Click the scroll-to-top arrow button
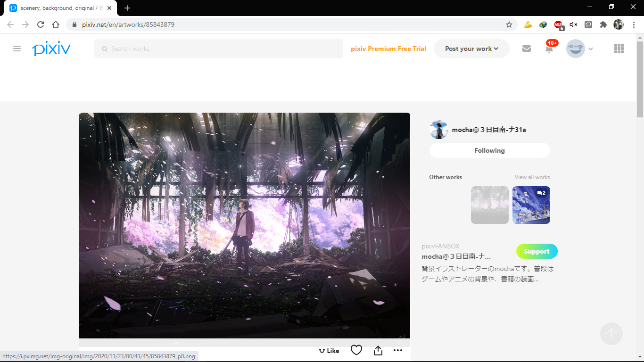This screenshot has width=644, height=362. click(x=611, y=334)
